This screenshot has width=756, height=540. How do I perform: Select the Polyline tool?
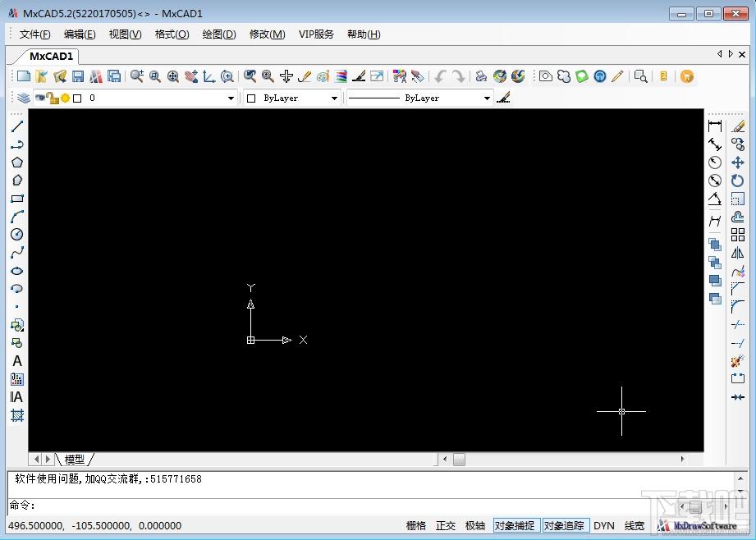(17, 144)
